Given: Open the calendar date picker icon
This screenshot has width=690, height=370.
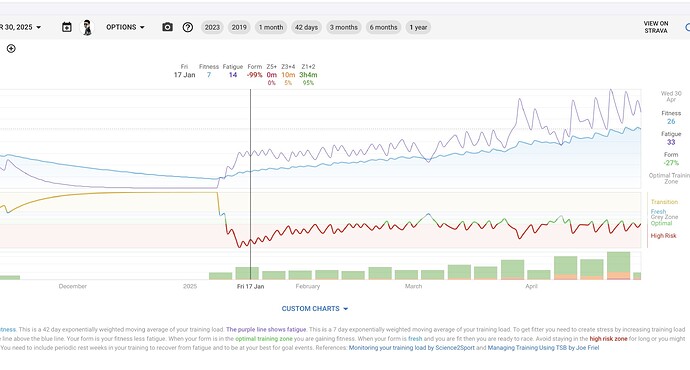Looking at the screenshot, I should (67, 27).
